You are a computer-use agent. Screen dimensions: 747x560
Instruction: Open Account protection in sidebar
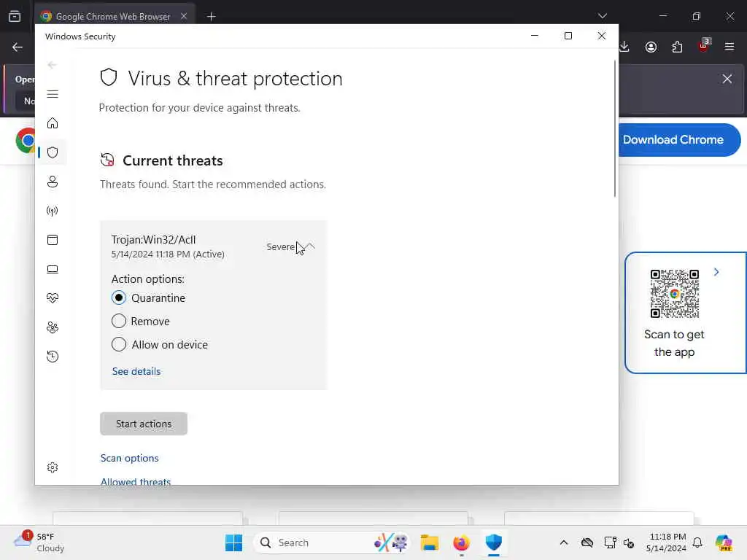pos(53,182)
